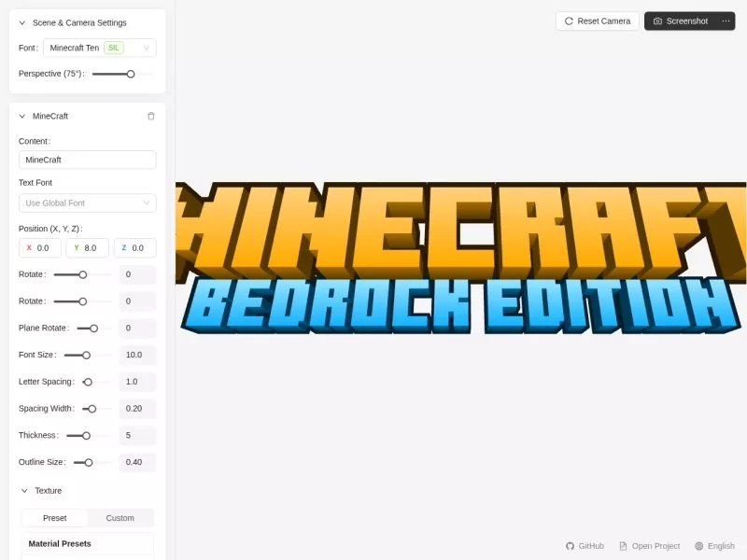Open the screenshot more options ellipsis
Viewport: 747px width, 560px height.
pos(726,21)
